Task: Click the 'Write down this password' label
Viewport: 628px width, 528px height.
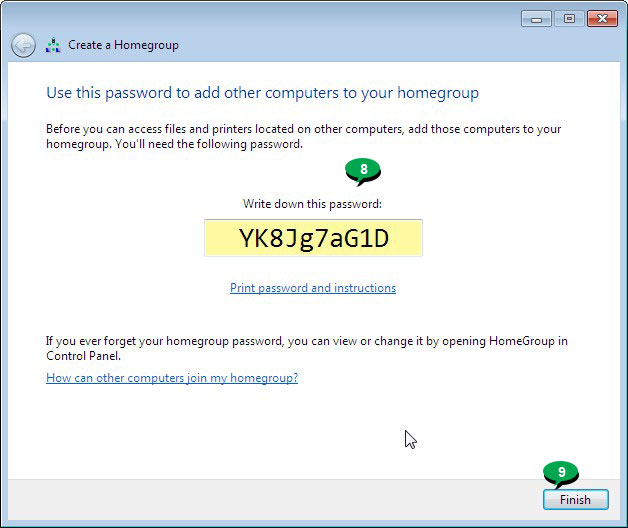Action: pyautogui.click(x=312, y=204)
